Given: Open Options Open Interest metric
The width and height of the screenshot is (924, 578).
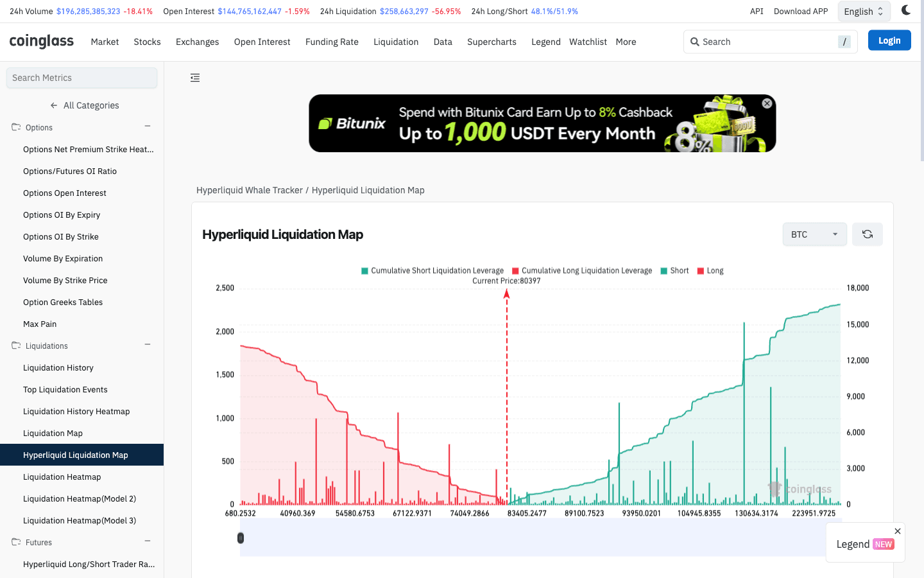Looking at the screenshot, I should [65, 193].
